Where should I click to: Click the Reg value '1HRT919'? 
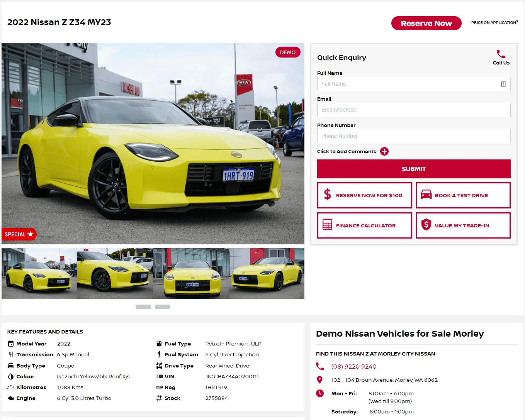216,387
